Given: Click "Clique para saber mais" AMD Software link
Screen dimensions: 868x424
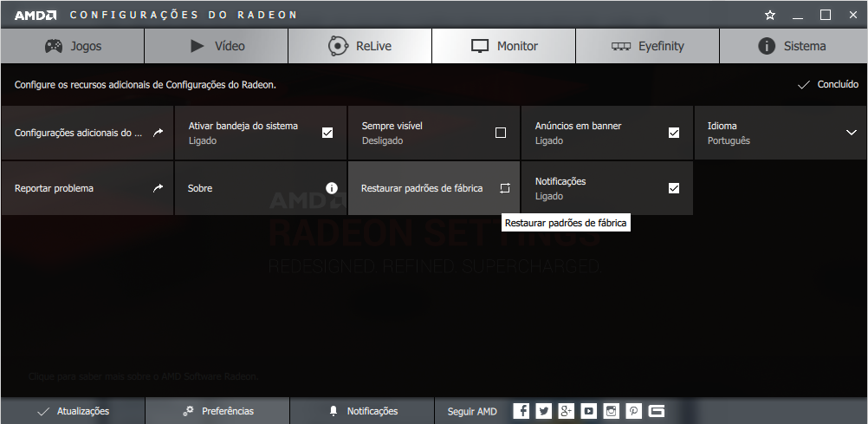Looking at the screenshot, I should click(143, 376).
